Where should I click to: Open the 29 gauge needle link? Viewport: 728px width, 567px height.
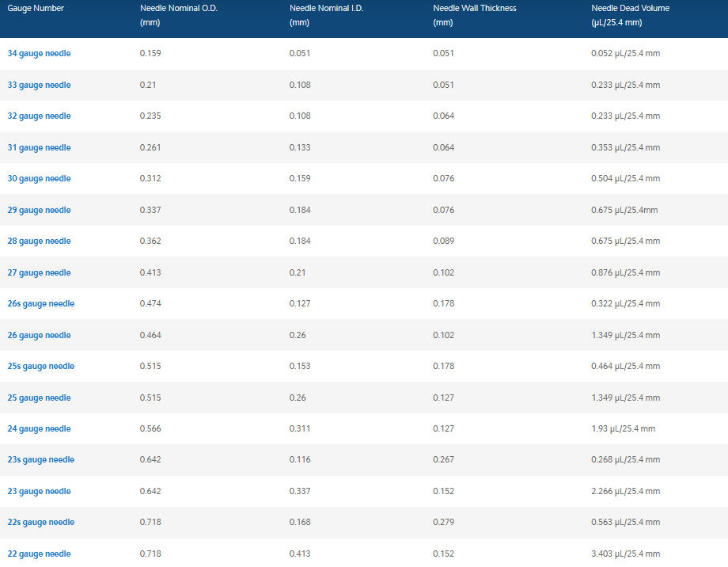point(39,210)
